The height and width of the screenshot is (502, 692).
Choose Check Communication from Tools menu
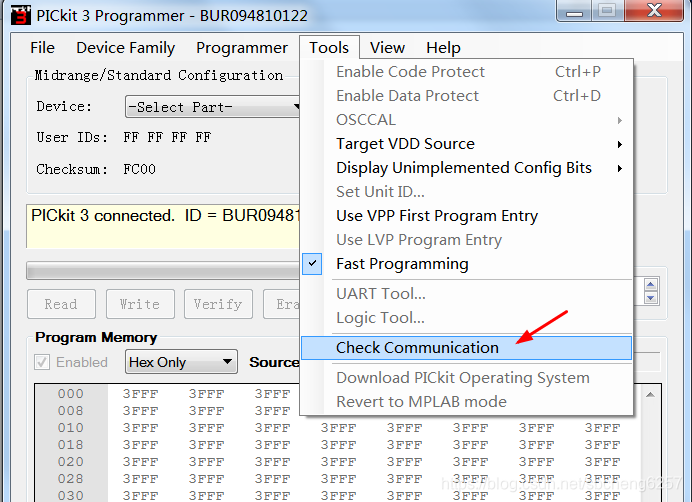click(467, 347)
